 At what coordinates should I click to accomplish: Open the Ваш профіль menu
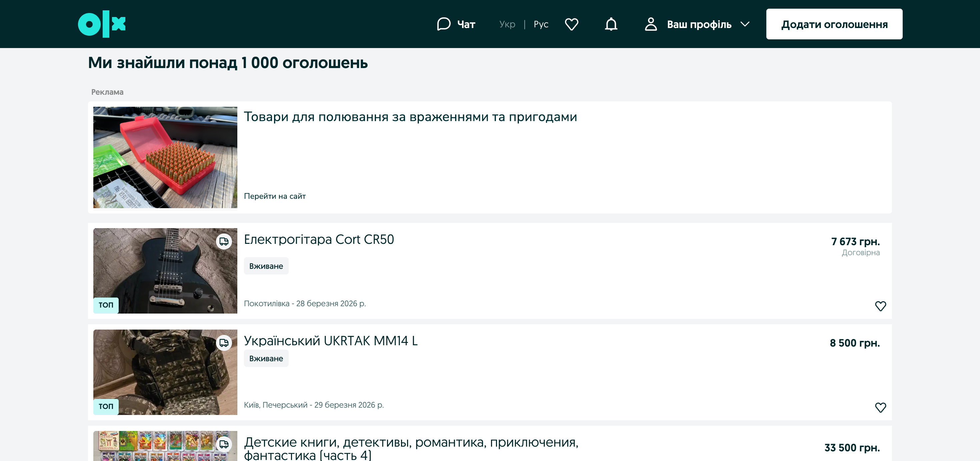click(x=699, y=24)
